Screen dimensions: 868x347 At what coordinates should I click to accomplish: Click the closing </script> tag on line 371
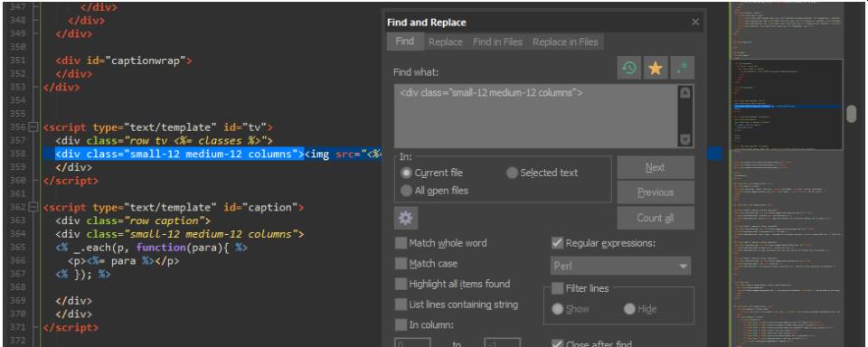pos(71,328)
